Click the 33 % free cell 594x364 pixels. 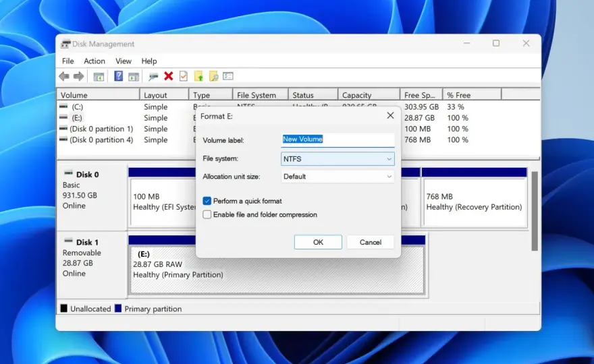[x=456, y=107]
